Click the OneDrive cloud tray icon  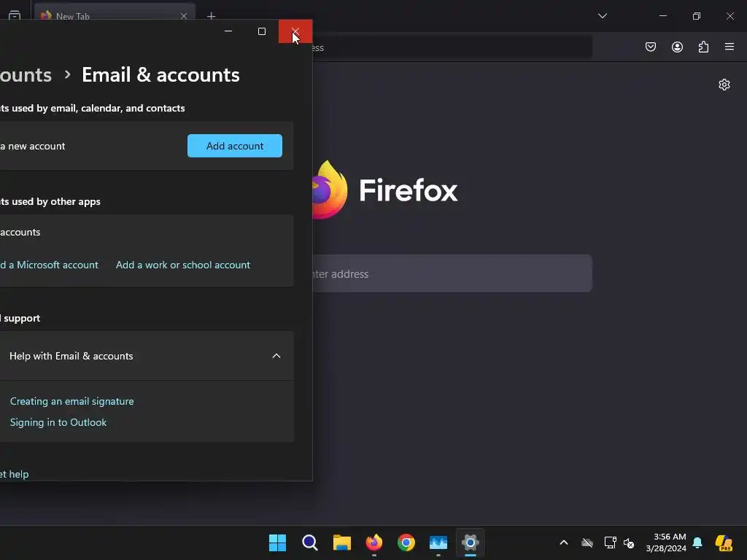[x=587, y=542]
